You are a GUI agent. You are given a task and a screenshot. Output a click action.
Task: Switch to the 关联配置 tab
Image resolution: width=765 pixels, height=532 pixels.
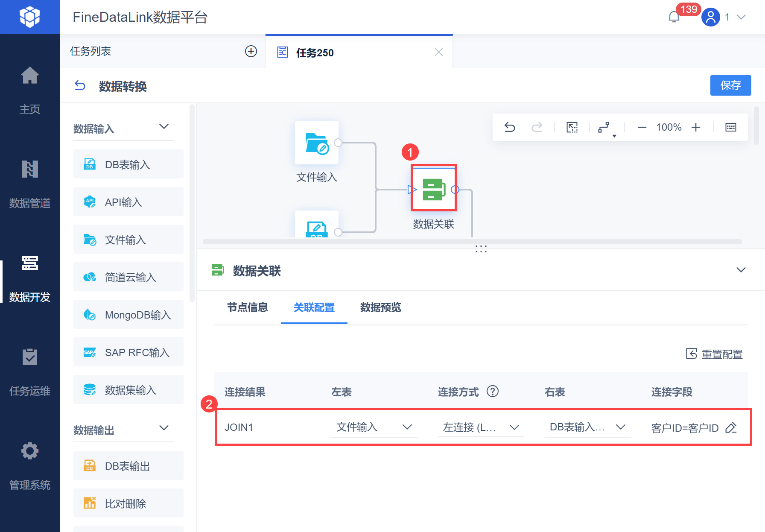click(314, 307)
